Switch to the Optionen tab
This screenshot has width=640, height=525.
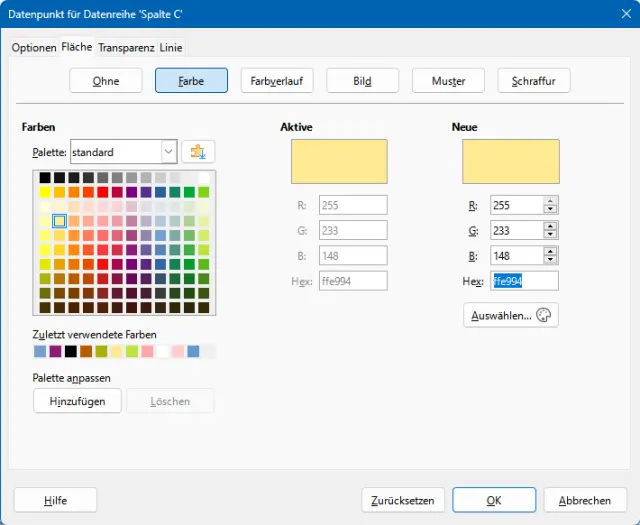33,47
